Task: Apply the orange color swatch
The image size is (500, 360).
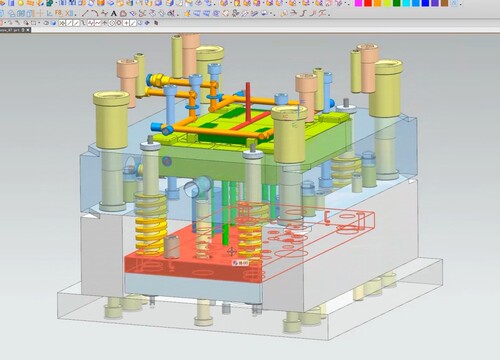Action: pyautogui.click(x=377, y=3)
